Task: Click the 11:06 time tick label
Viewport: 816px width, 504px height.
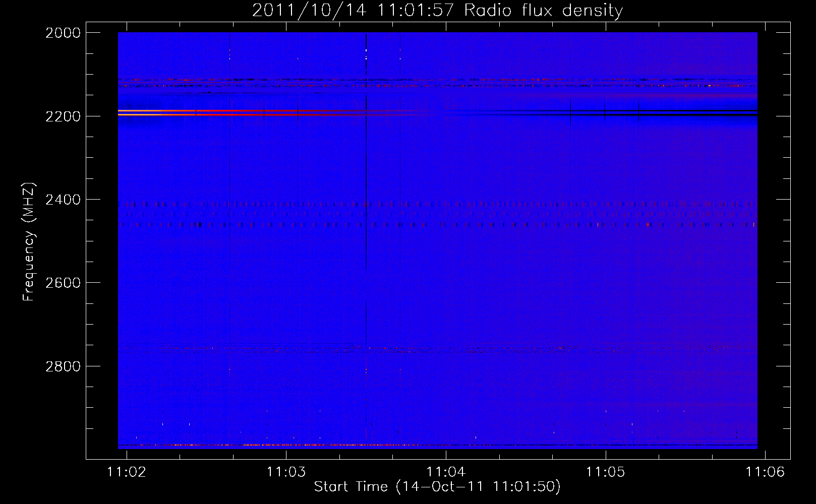Action: click(x=766, y=472)
